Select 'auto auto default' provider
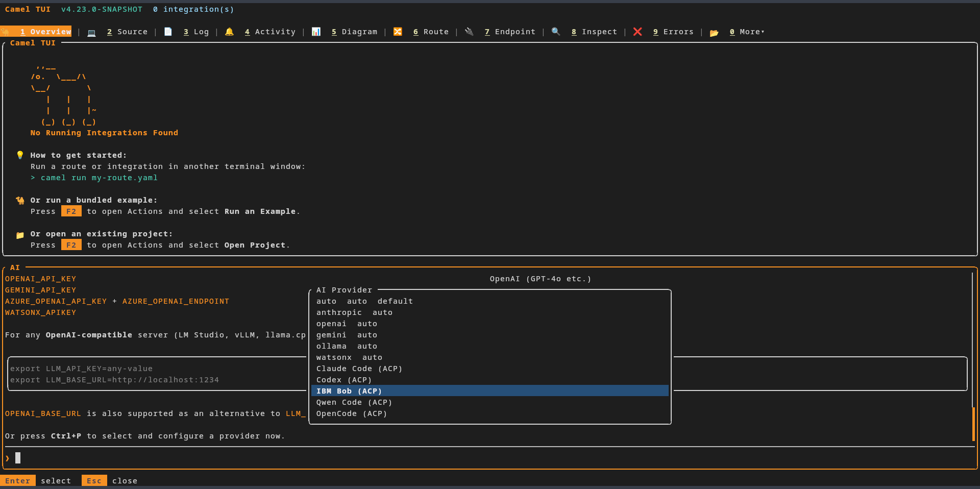 pos(490,301)
